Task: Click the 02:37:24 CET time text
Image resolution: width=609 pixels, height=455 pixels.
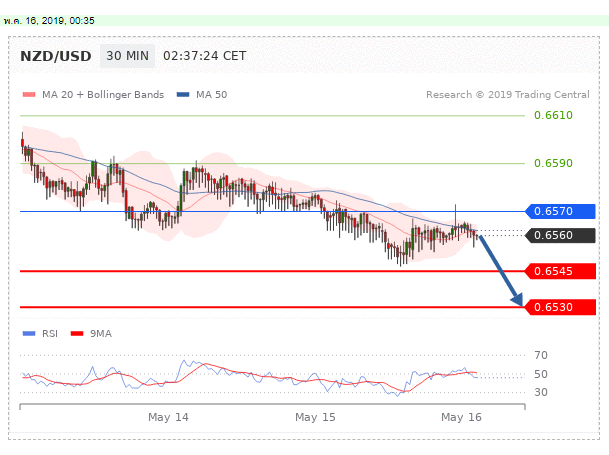Action: (x=204, y=56)
